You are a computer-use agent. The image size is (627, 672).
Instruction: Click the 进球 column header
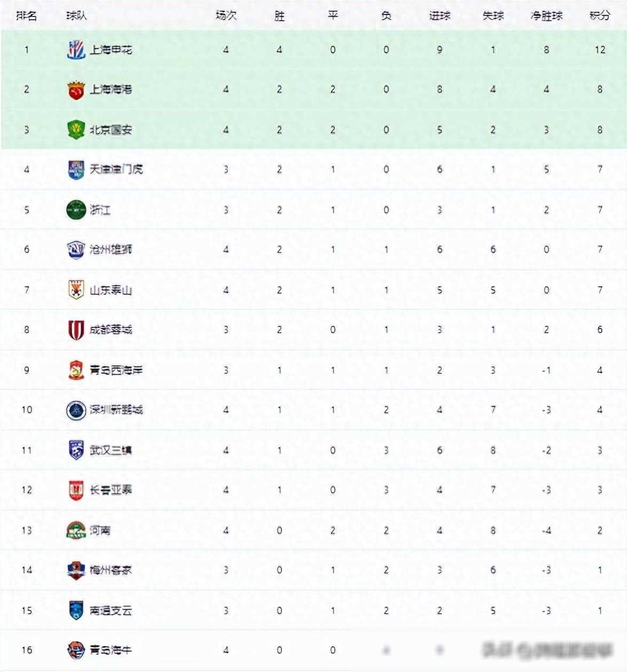coord(439,15)
